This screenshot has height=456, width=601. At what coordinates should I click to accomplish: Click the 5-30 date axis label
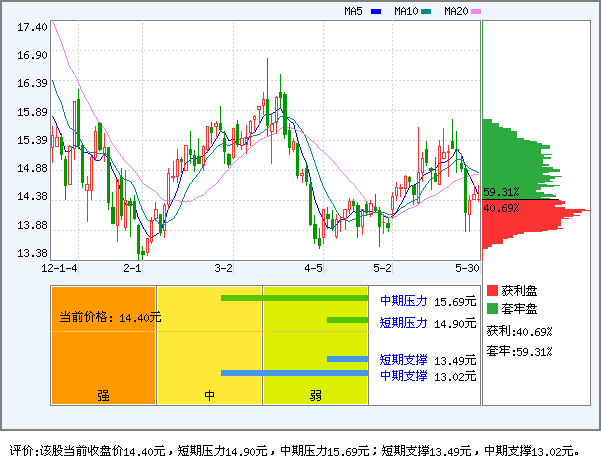[x=467, y=268]
